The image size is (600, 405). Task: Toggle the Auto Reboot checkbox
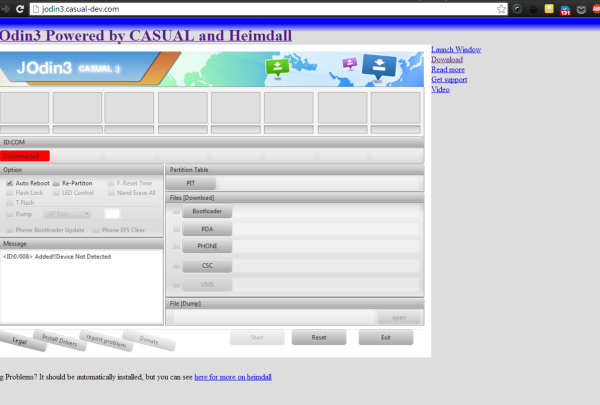coord(10,183)
